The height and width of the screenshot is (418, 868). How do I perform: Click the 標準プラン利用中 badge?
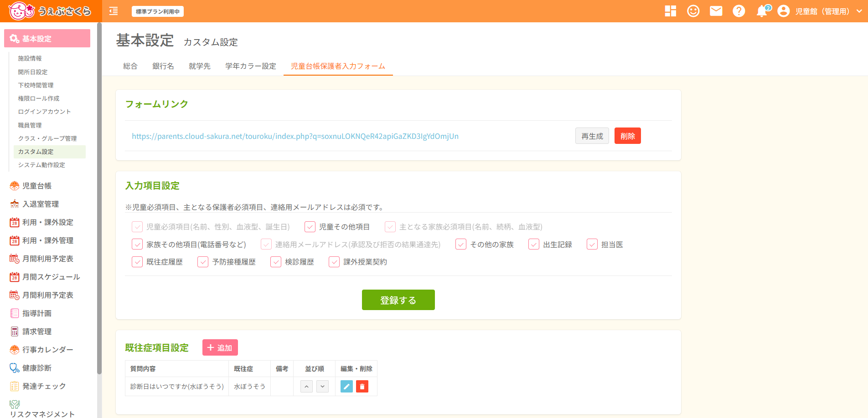click(158, 11)
